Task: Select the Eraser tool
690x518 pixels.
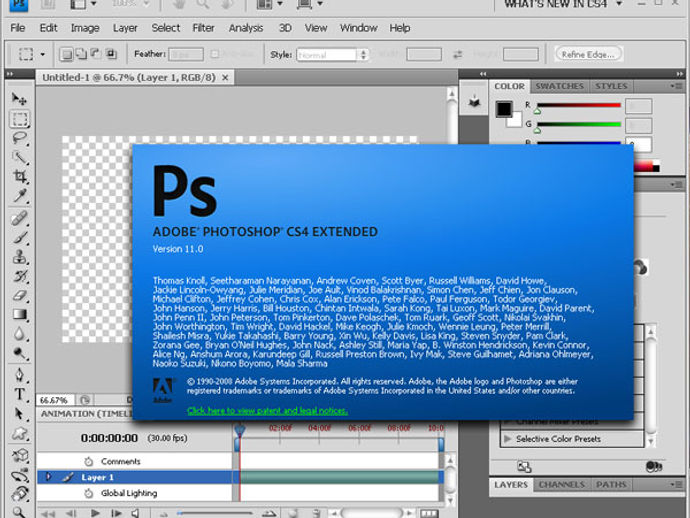Action: tap(19, 295)
